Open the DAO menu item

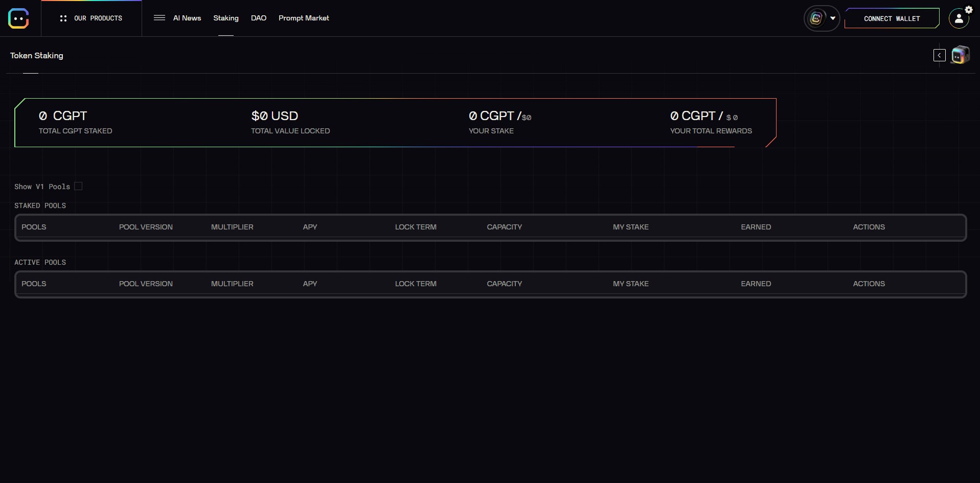(259, 18)
